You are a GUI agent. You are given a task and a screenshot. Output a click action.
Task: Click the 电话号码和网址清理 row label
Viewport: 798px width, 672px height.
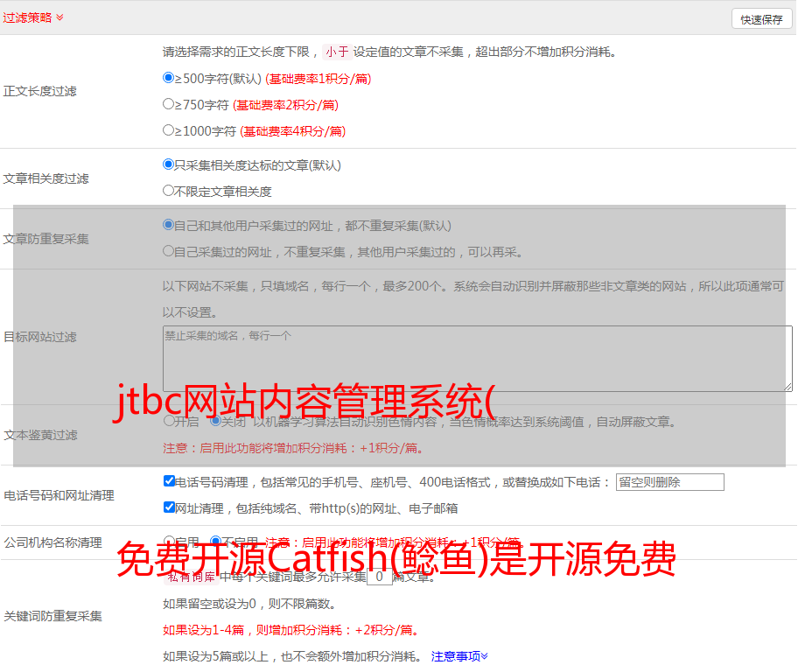click(59, 495)
